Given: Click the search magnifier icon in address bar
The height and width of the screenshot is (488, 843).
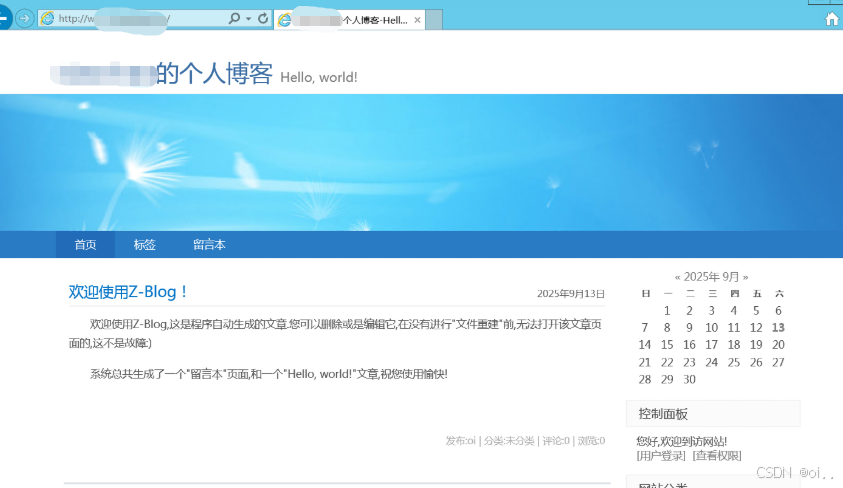Looking at the screenshot, I should pos(234,18).
